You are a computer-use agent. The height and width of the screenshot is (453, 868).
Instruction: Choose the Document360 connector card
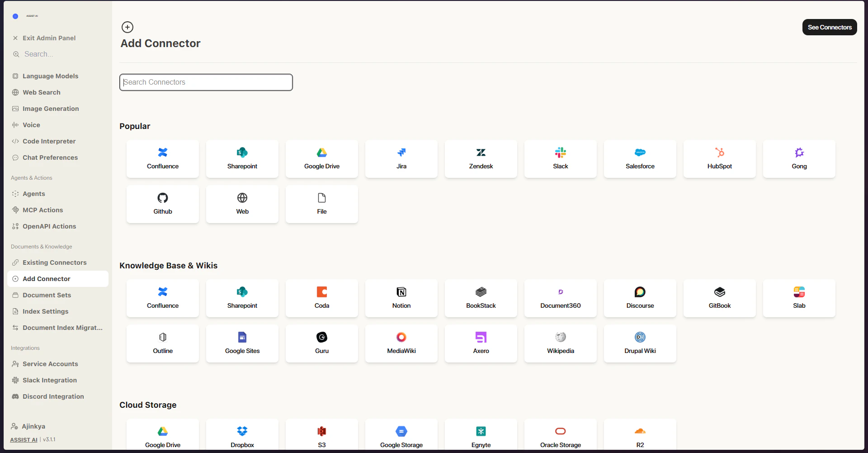tap(561, 298)
